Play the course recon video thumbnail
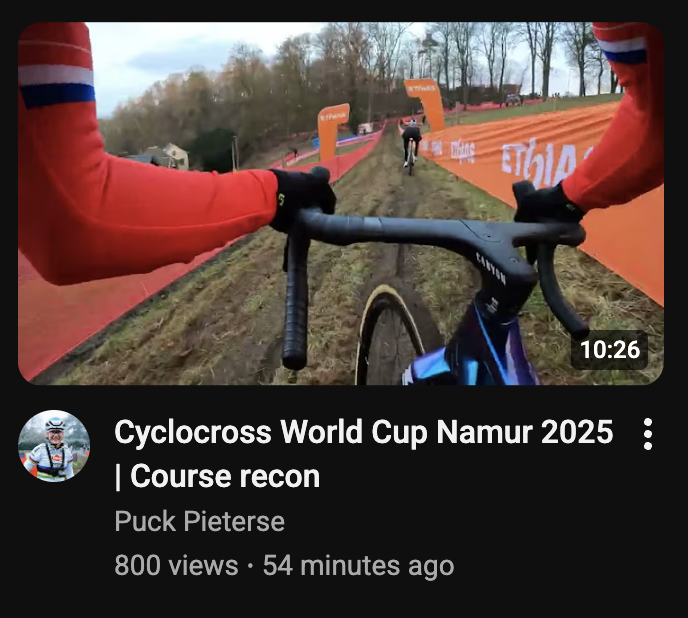The image size is (688, 618). tap(340, 204)
